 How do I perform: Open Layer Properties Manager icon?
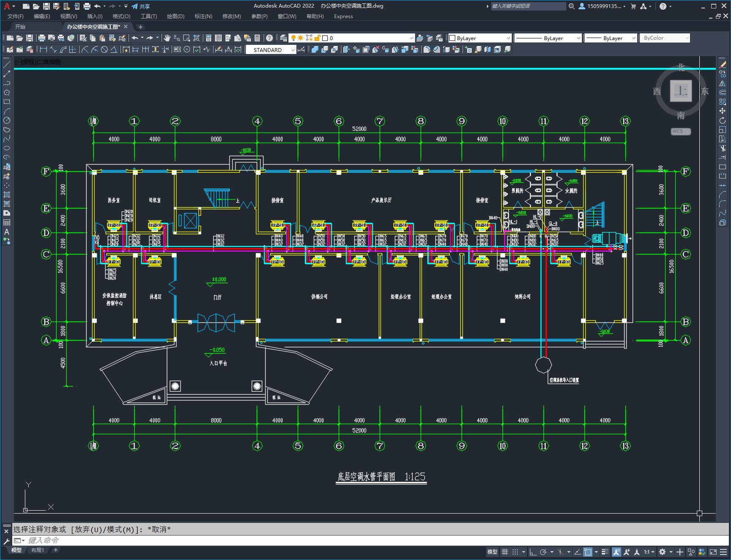(x=283, y=38)
